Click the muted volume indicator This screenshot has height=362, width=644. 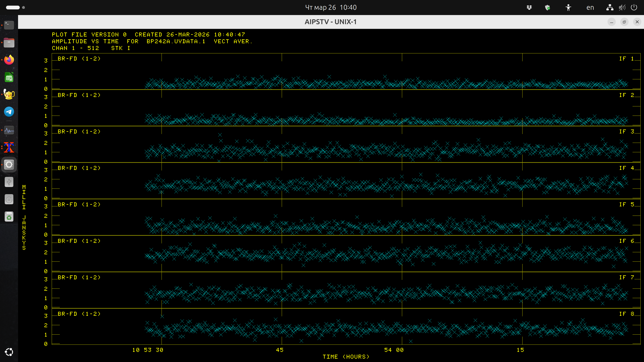tap(622, 8)
